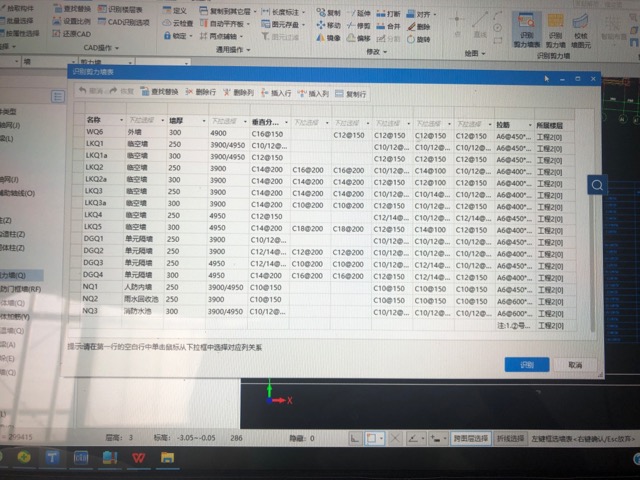Click the 旋转 tool
The image size is (640, 480).
tap(418, 40)
